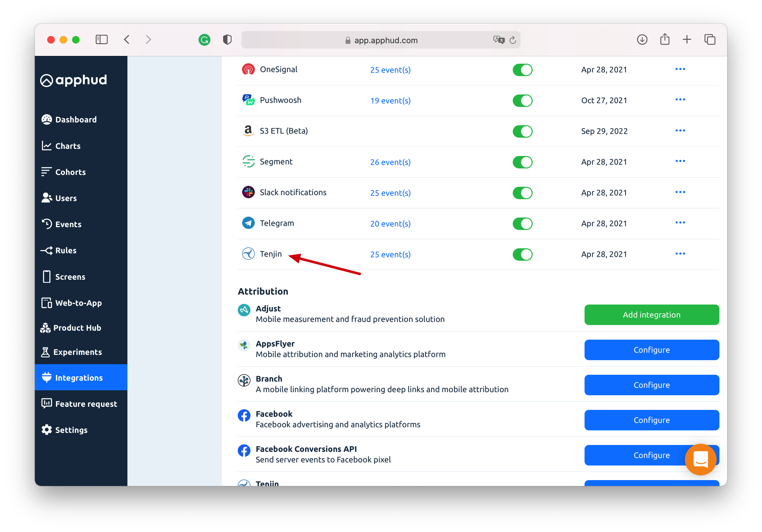Turn off the Tenjin integration toggle

(522, 255)
